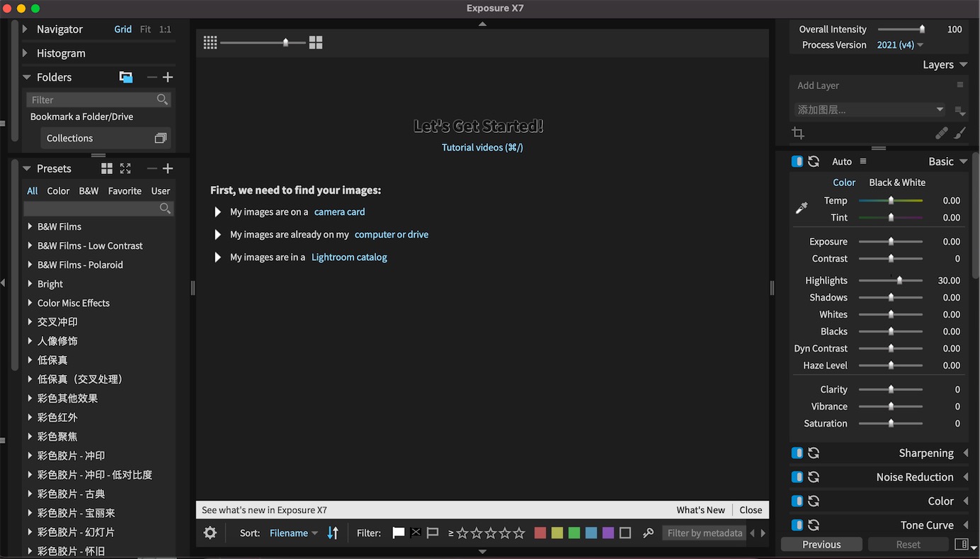
Task: Click the small grid thumbnail size icon
Action: [210, 42]
